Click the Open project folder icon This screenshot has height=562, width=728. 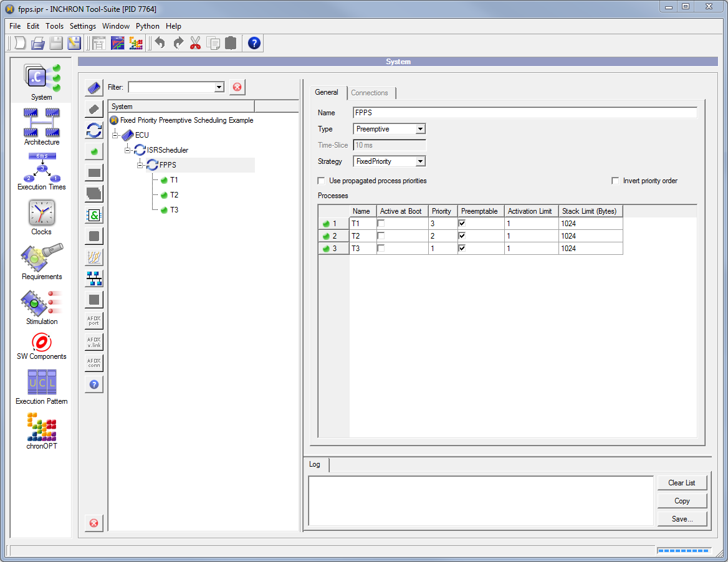tap(37, 43)
